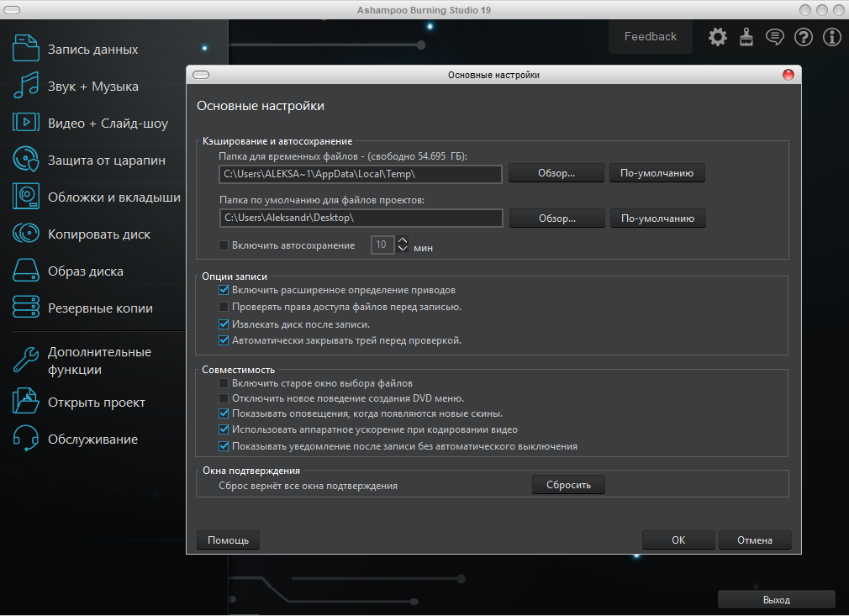Click the Сбросить button

pyautogui.click(x=568, y=485)
